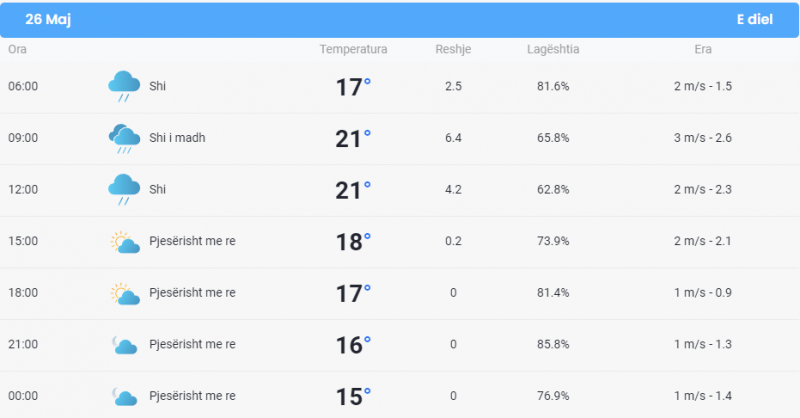Click the 85.8% humidity value
800x418 pixels.
click(553, 345)
